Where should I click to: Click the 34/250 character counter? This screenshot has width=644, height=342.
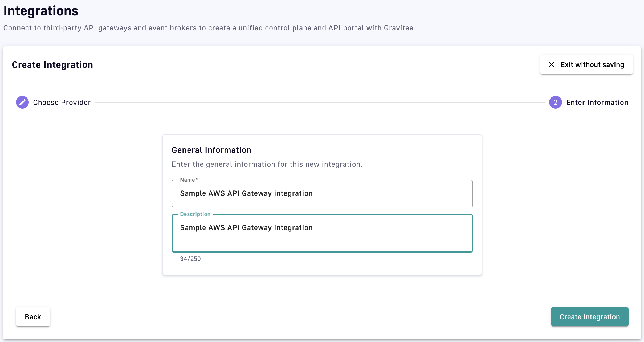point(190,259)
